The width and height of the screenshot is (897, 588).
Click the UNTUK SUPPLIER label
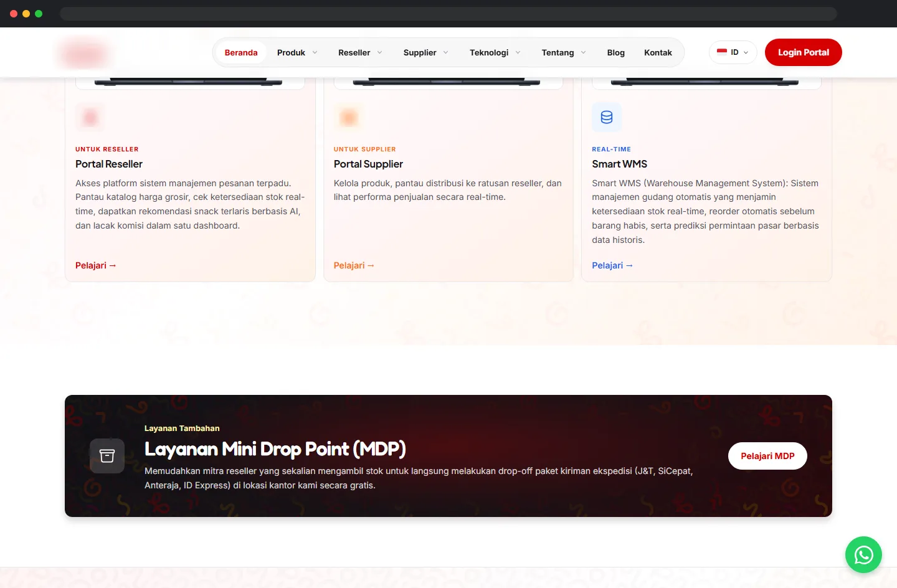point(365,149)
